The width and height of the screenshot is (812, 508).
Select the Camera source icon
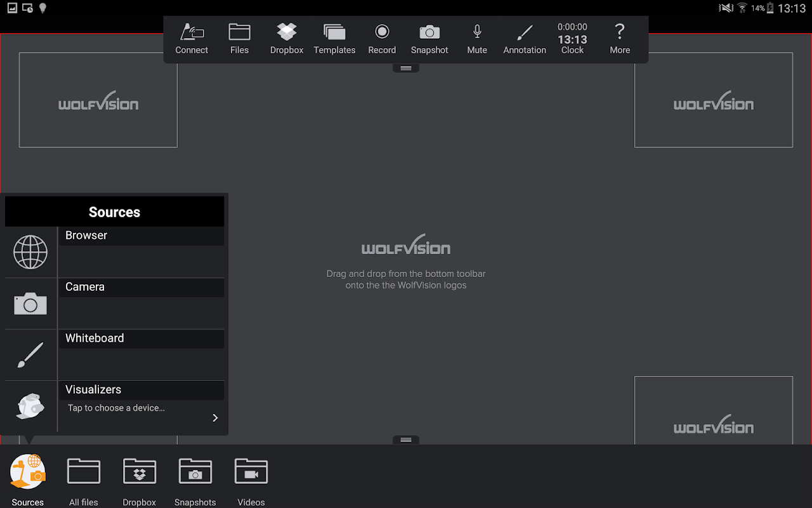tap(30, 304)
